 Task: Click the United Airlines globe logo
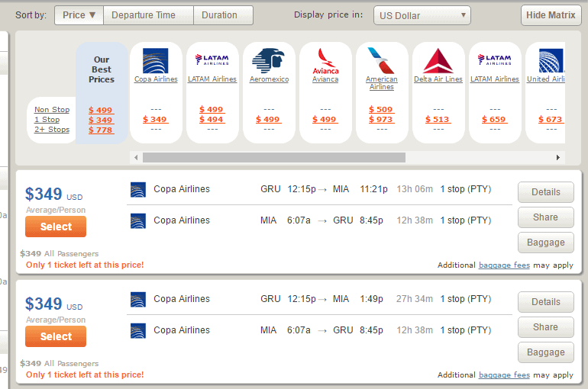[550, 60]
